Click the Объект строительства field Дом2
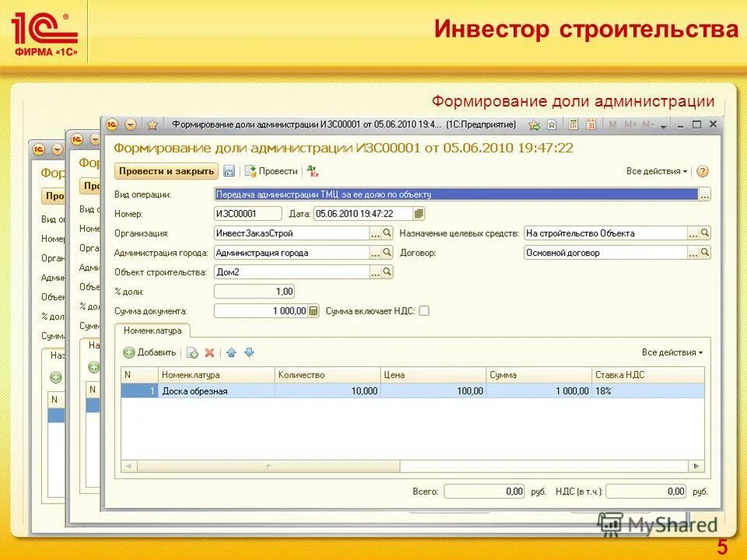 point(292,272)
